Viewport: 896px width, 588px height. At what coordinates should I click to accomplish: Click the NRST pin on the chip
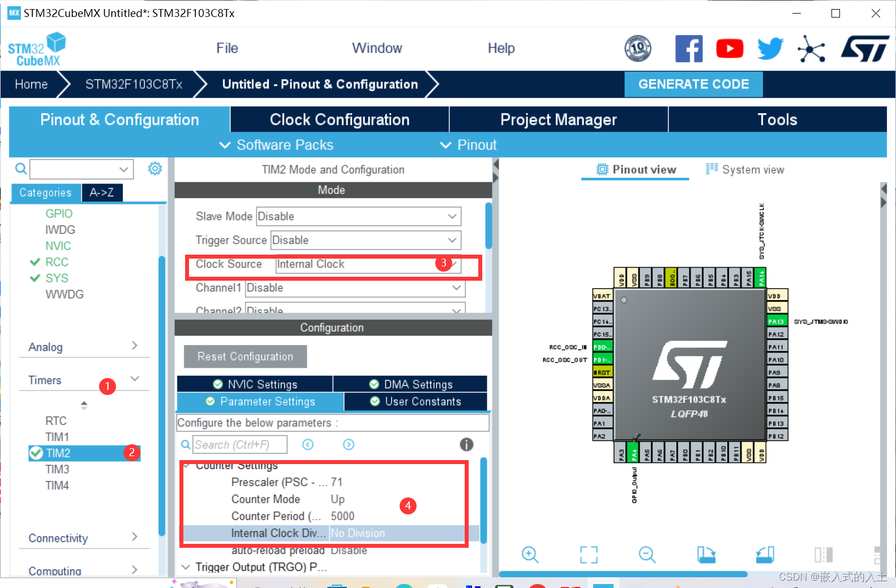point(602,372)
